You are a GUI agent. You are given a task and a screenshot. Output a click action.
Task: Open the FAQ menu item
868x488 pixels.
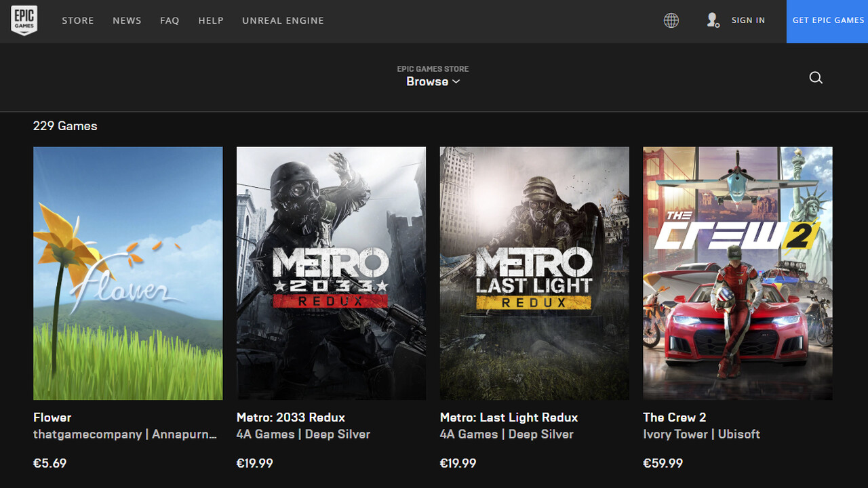170,20
